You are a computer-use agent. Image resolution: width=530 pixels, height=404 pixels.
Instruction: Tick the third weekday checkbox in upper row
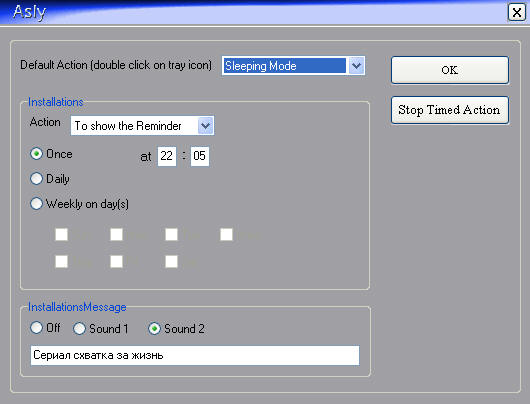(171, 234)
